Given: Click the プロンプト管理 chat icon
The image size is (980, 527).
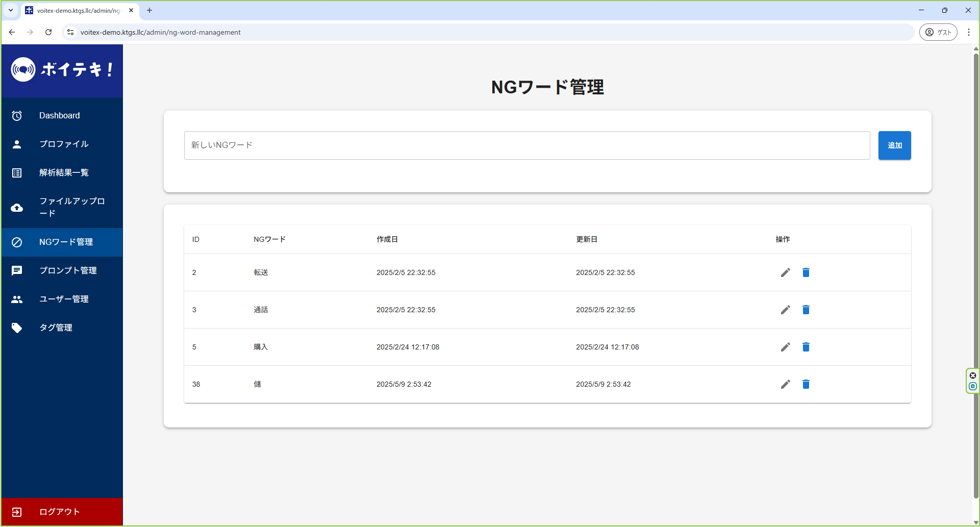Looking at the screenshot, I should click(x=17, y=271).
